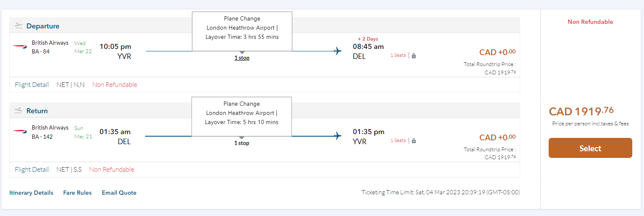Screen dimensions: 644x216
Task: Click the airplane arrow icon toward YVR
Action: click(337, 136)
